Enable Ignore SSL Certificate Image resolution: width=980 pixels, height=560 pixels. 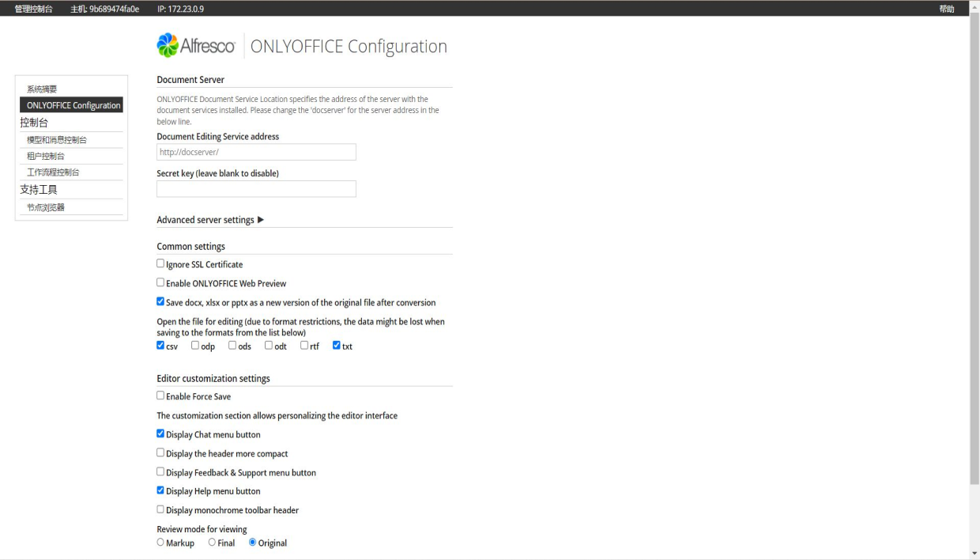(160, 263)
